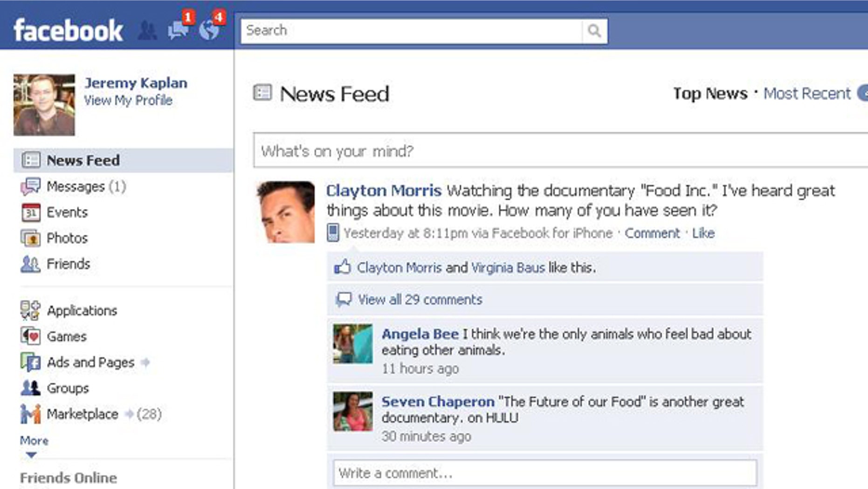
Task: Open Clayton Morris in likes line
Action: (399, 268)
